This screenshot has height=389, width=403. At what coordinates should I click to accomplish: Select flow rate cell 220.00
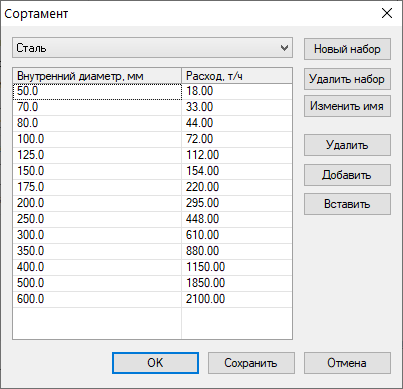(237, 187)
